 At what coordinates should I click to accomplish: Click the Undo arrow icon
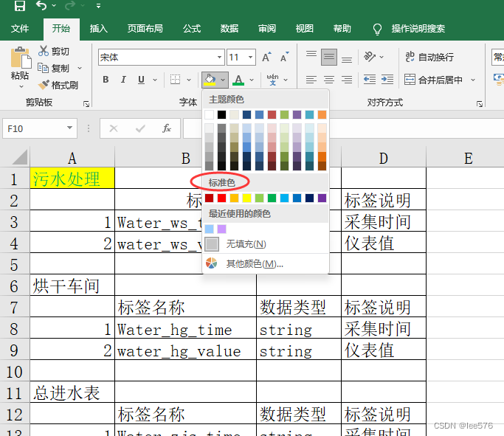tap(41, 7)
